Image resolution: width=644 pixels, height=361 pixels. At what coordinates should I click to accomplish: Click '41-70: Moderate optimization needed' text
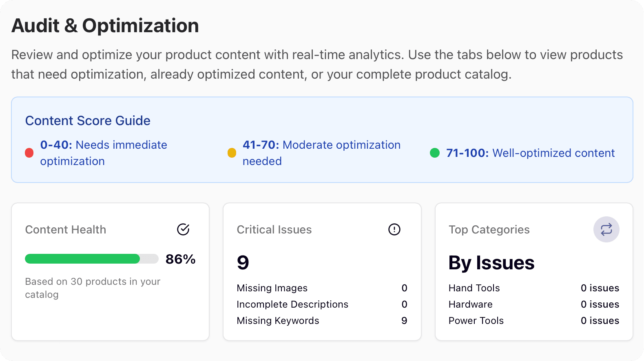coord(321,153)
